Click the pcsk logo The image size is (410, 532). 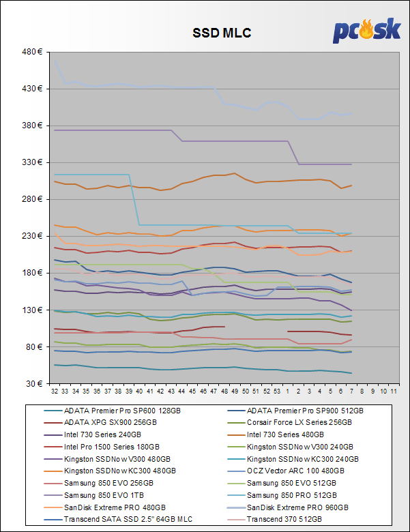point(366,31)
